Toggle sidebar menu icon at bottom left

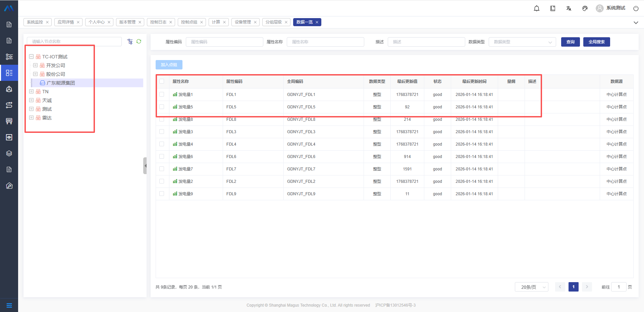click(9, 305)
